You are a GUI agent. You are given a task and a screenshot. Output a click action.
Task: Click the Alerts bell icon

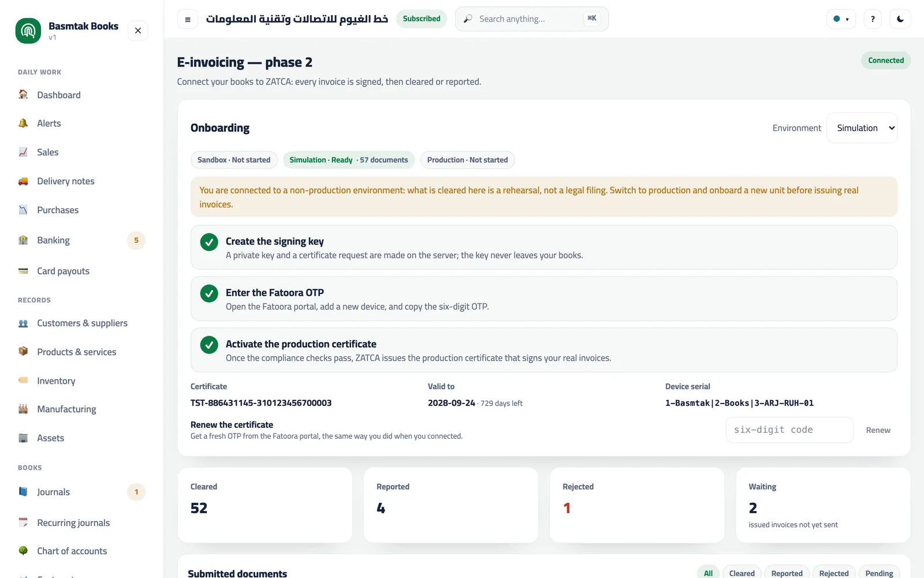click(x=23, y=123)
